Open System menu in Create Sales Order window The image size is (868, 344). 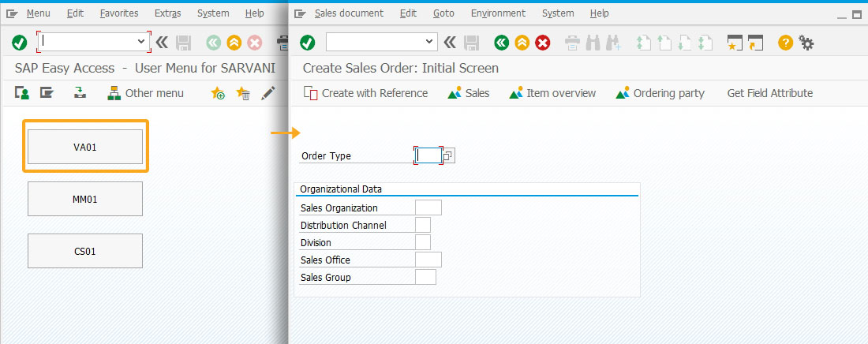point(558,13)
